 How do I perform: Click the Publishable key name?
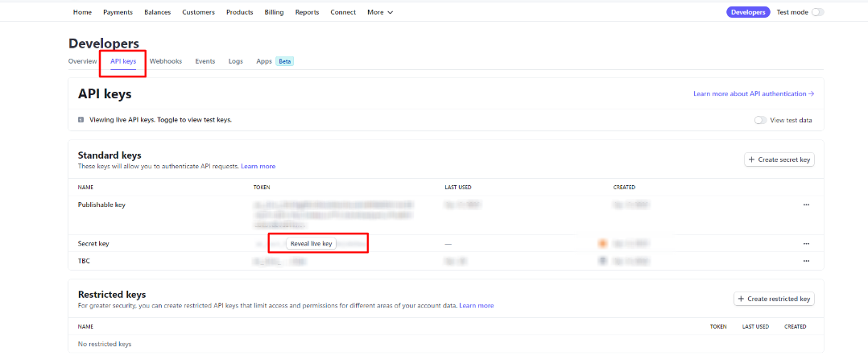101,205
